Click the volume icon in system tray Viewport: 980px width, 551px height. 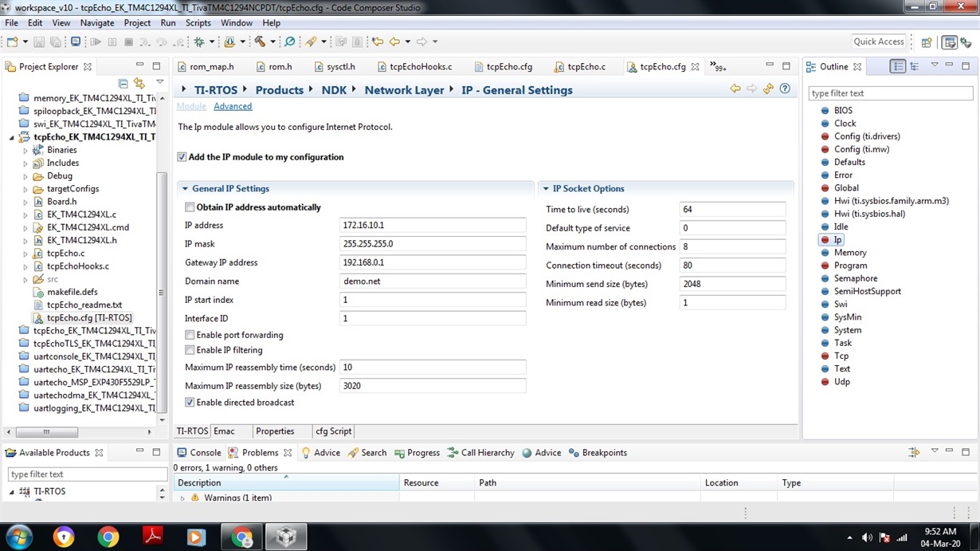point(867,537)
